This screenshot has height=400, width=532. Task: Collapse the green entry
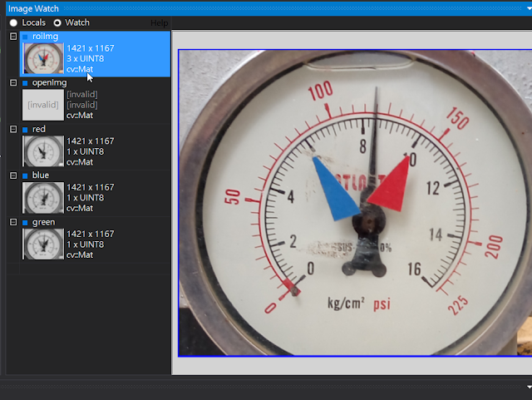point(13,222)
